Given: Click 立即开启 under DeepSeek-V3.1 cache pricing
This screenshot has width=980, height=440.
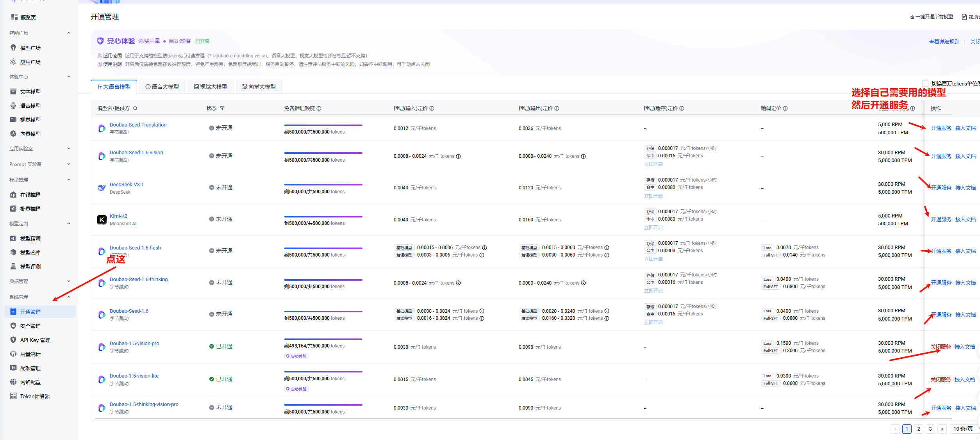Looking at the screenshot, I should [653, 196].
